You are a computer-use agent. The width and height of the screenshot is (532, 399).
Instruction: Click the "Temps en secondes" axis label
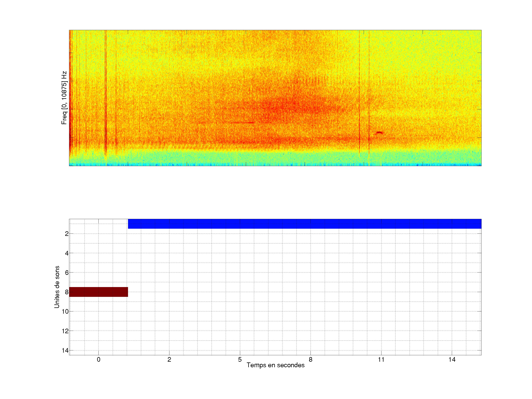275,365
